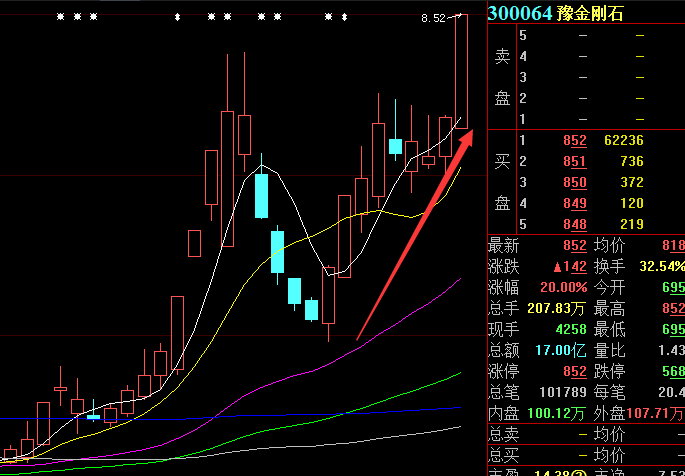The width and height of the screenshot is (685, 476).
Task: Select the tallest cyan candlestick
Action: pos(261,196)
